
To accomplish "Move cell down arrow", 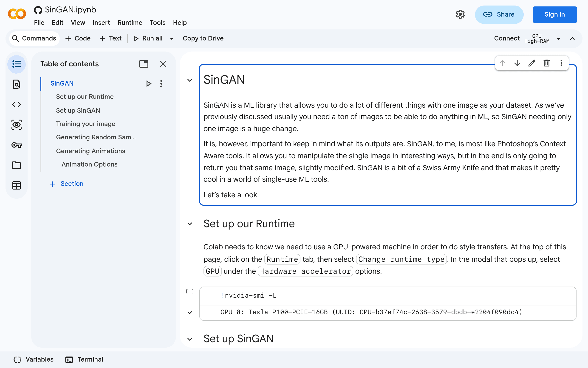I will (517, 63).
